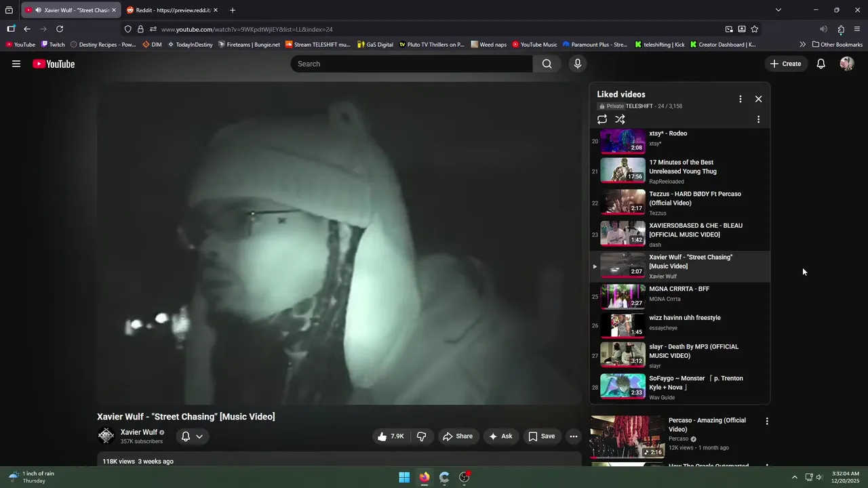Open the Fireteams | Bungie.net bookmark
This screenshot has height=488, width=868.
249,45
